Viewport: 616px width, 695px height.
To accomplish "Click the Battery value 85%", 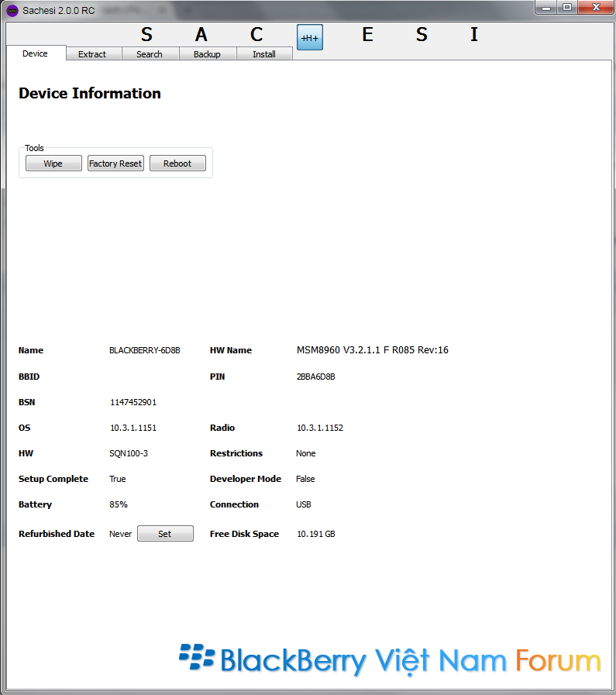I will click(x=119, y=504).
